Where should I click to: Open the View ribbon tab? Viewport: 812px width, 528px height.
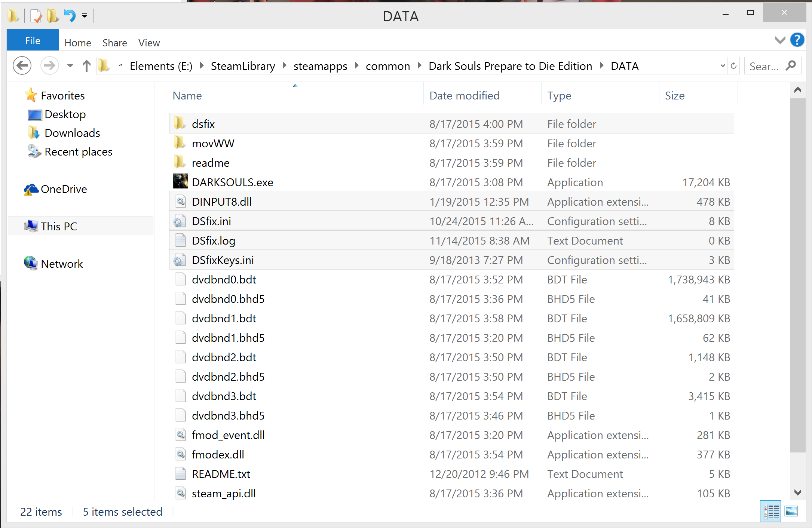coord(149,43)
